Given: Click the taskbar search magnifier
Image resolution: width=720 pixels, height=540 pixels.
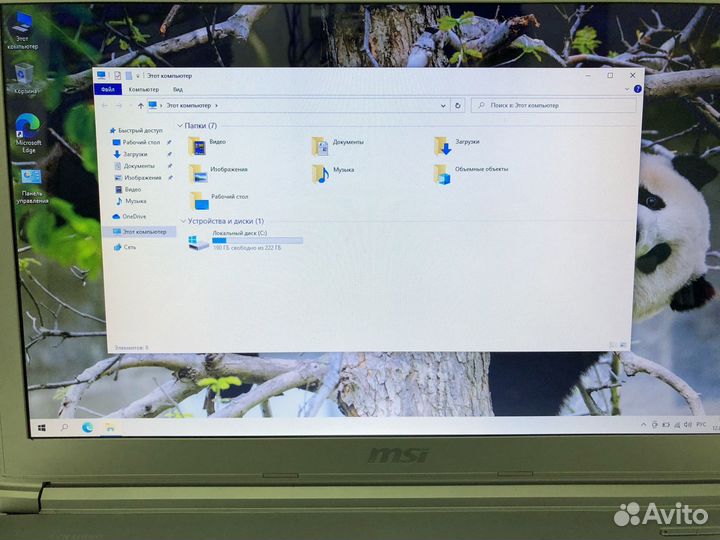Looking at the screenshot, I should pyautogui.click(x=64, y=428).
